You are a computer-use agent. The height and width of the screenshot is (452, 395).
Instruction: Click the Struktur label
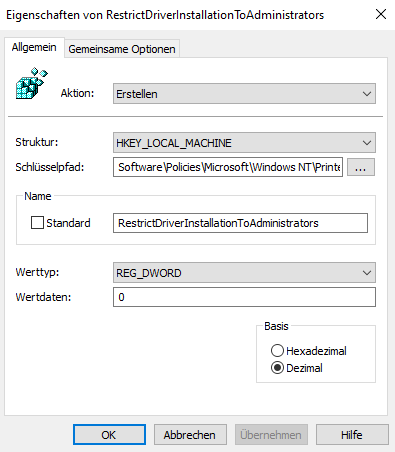pyautogui.click(x=37, y=142)
